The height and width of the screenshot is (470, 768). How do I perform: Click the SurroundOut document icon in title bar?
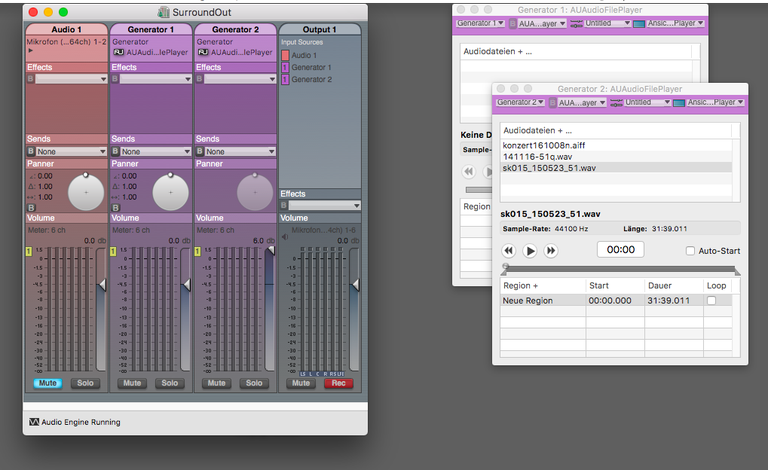click(163, 12)
